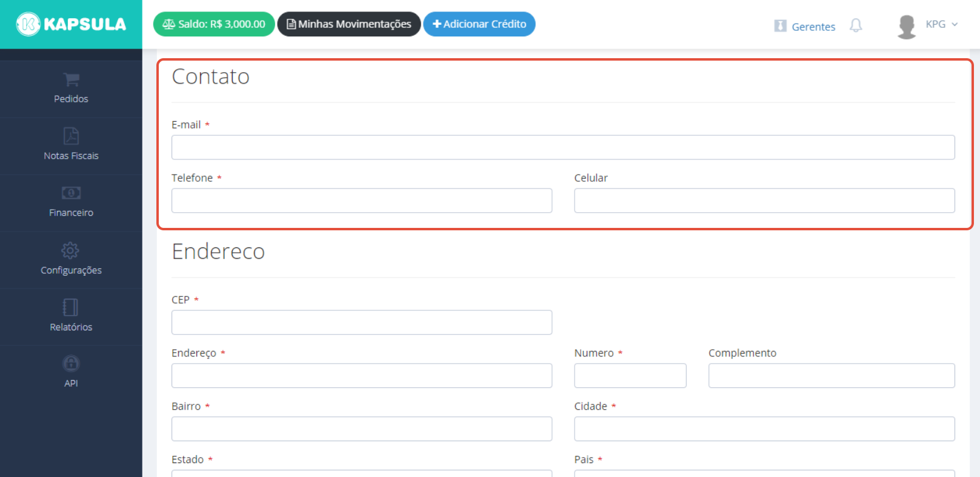Open Pedidos shopping cart icon
The width and height of the screenshot is (980, 477).
(71, 79)
